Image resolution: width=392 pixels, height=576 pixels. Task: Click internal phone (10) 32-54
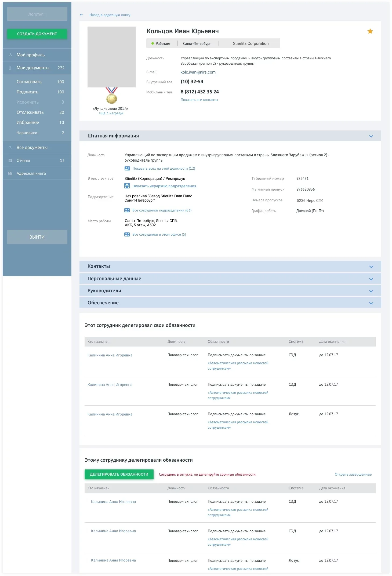192,82
